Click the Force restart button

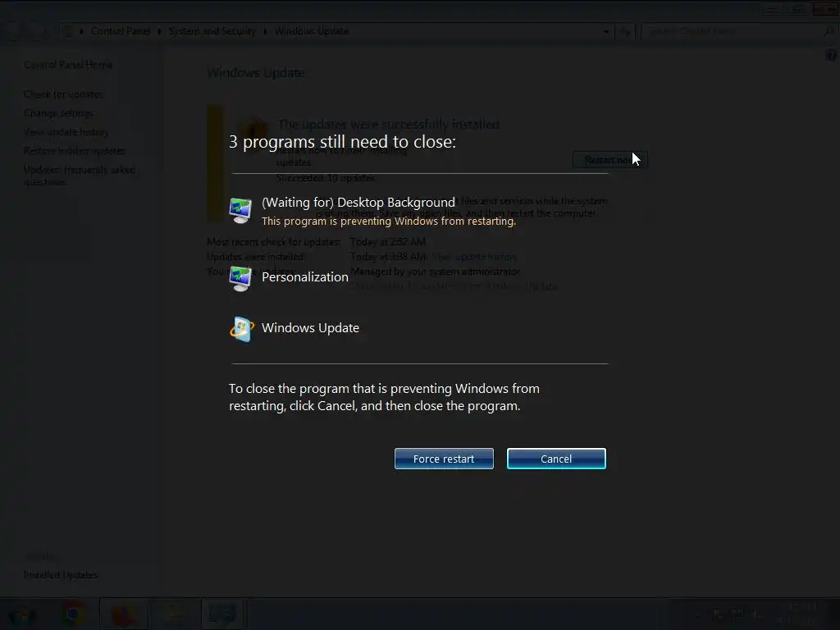point(444,459)
